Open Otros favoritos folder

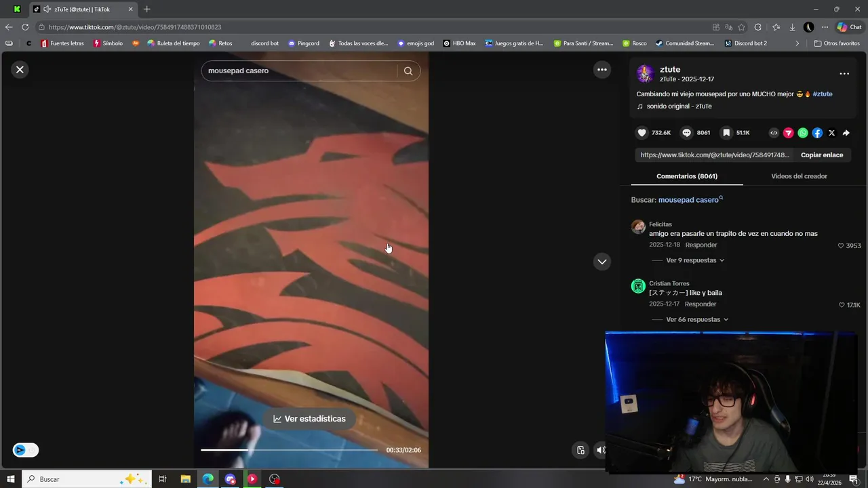837,43
